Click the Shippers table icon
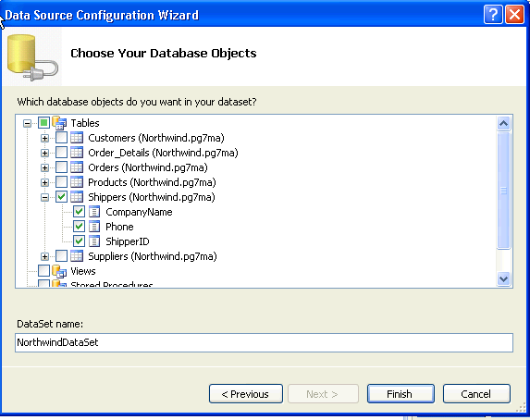 point(77,197)
